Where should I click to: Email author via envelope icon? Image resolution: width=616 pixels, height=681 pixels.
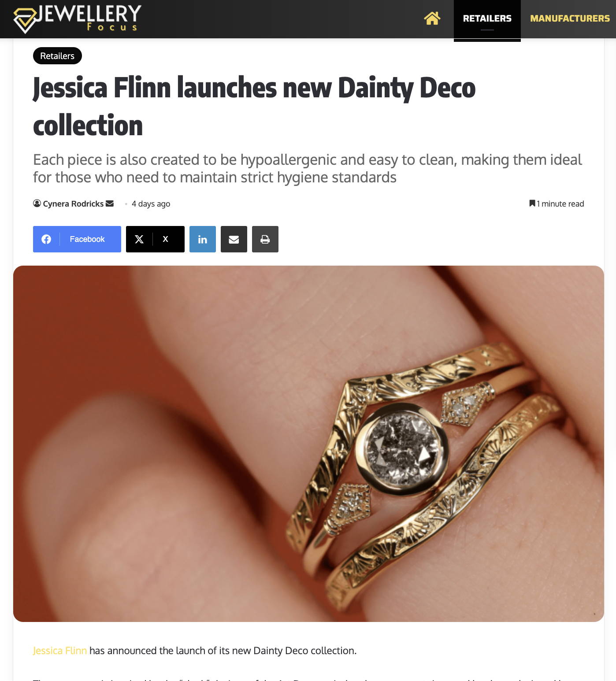tap(110, 204)
